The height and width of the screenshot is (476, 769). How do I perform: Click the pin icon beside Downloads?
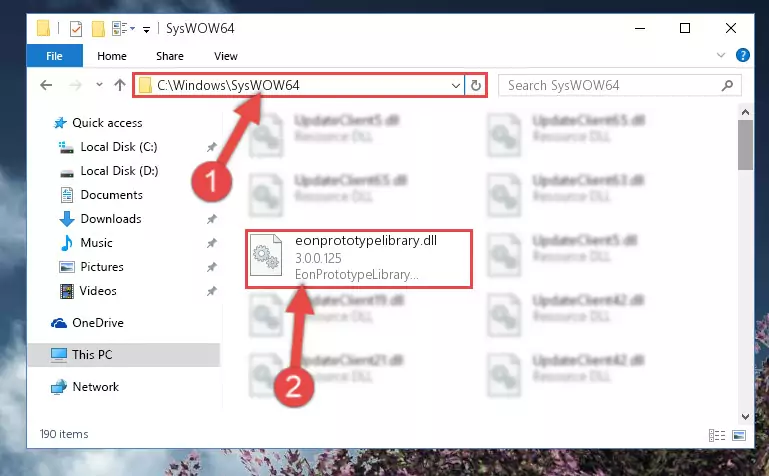point(211,219)
